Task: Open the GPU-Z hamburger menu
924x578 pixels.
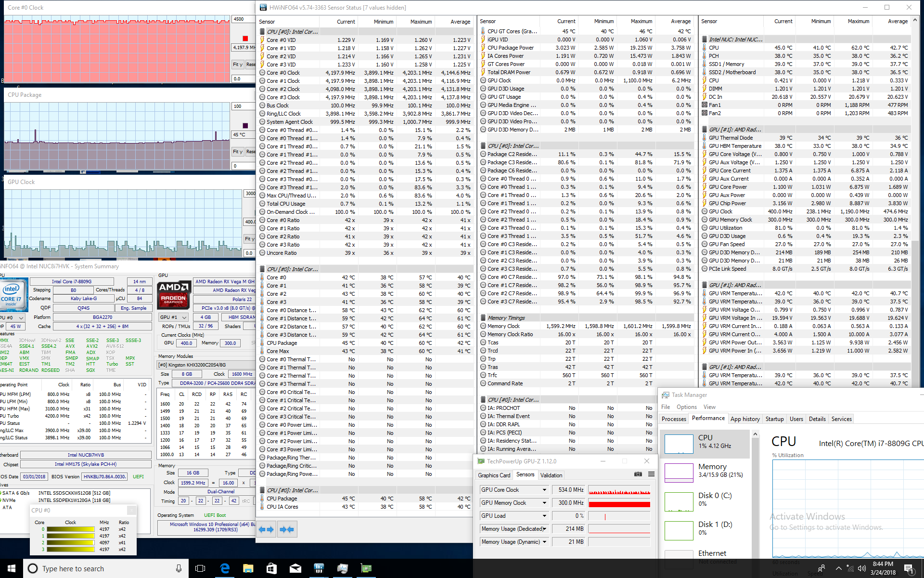Action: pyautogui.click(x=651, y=474)
